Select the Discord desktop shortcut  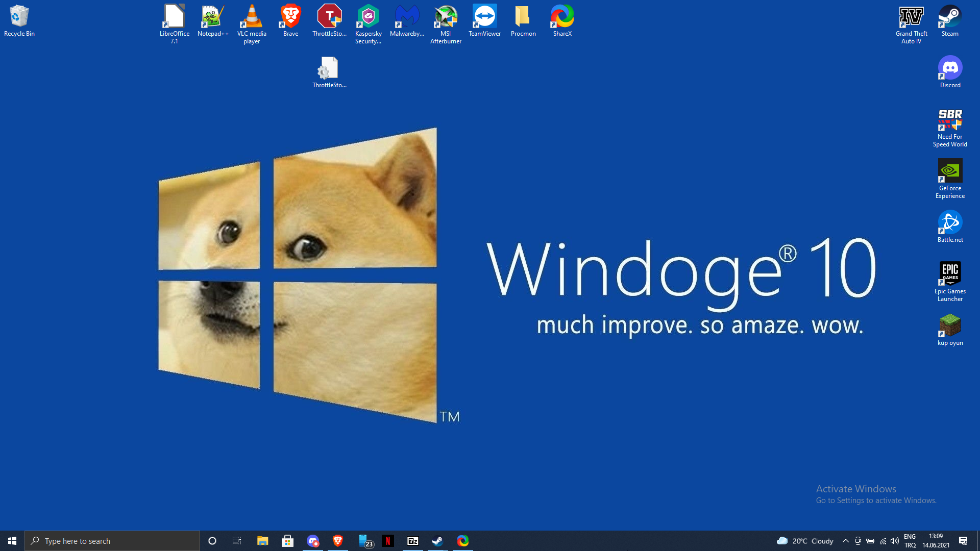[950, 72]
